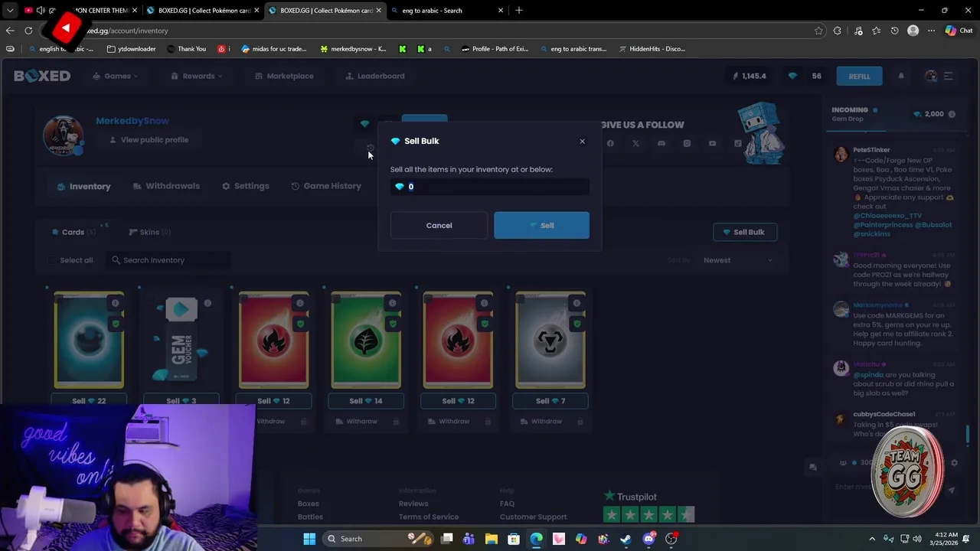Click the browser back arrow
Screen dimensions: 980x551
[9, 31]
